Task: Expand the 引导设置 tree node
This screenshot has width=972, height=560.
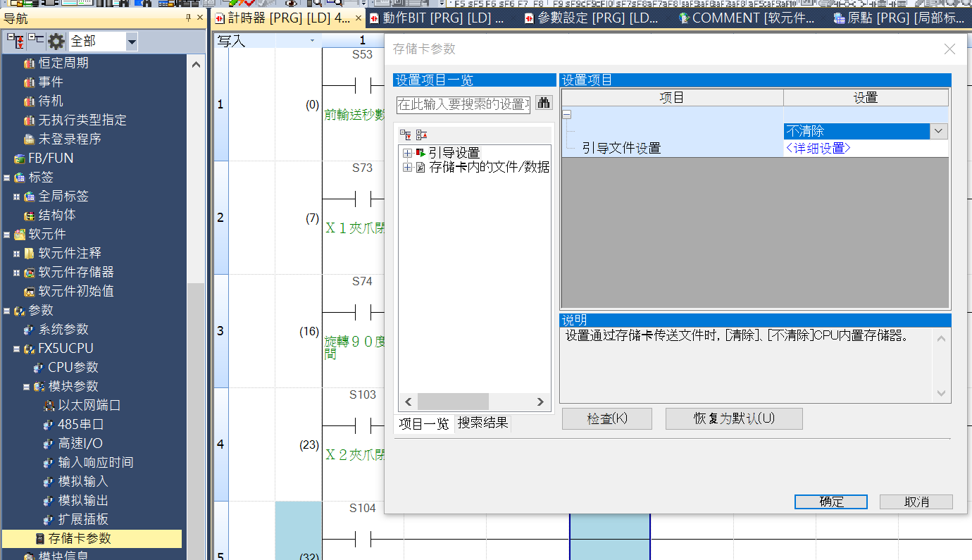Action: [x=407, y=153]
